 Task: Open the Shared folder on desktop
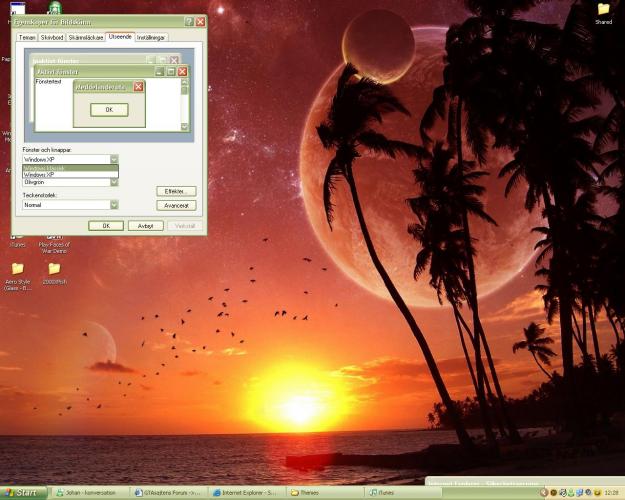(x=603, y=10)
